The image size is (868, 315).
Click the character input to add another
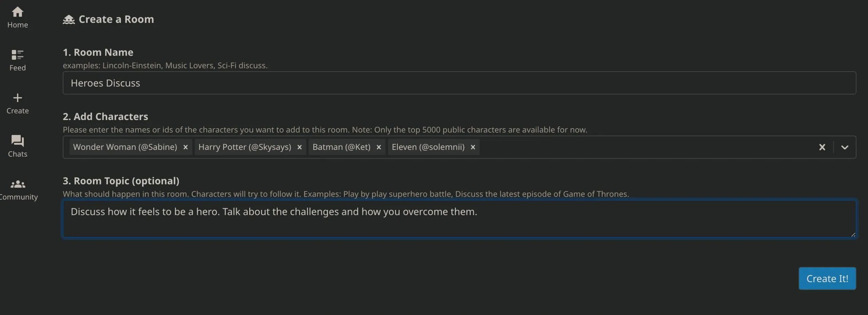[x=644, y=147]
